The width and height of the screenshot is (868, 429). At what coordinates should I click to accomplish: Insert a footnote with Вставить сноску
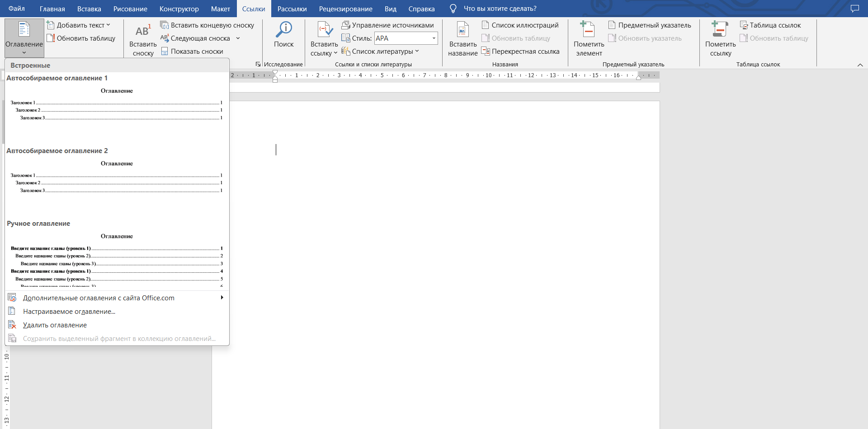[143, 40]
